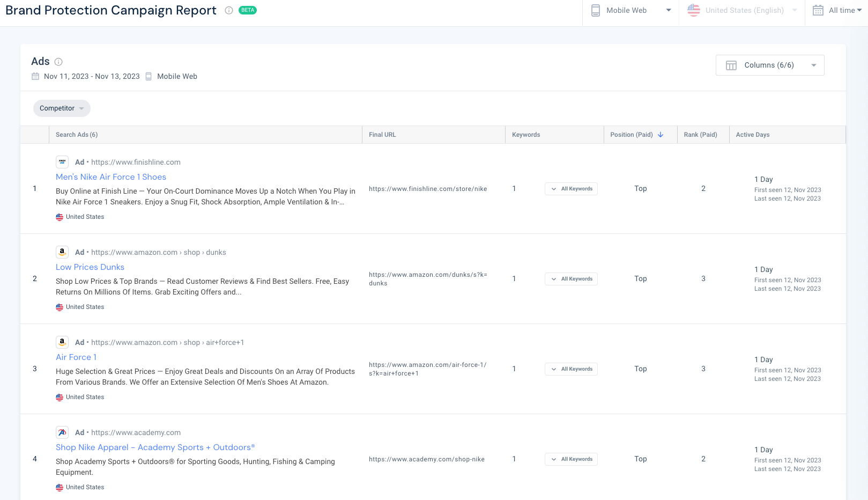
Task: Click rank value 2 in the Academy row
Action: (x=703, y=459)
